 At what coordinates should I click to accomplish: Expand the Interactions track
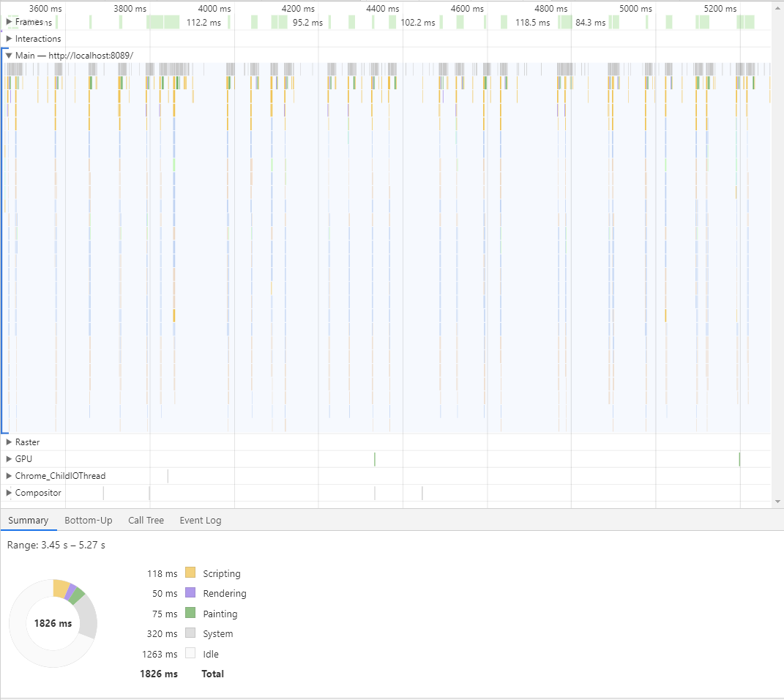pos(9,39)
